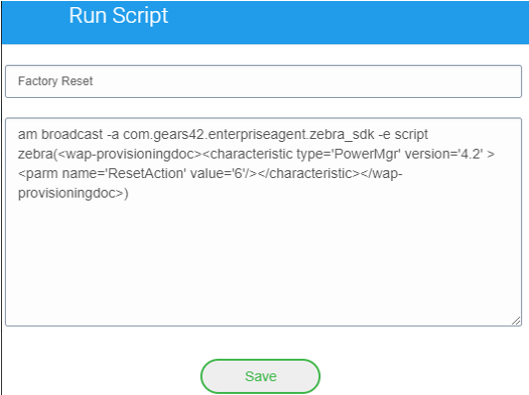
Task: Click the com.gears42.enterpriseagent.zebra_sdk text
Action: [249, 134]
